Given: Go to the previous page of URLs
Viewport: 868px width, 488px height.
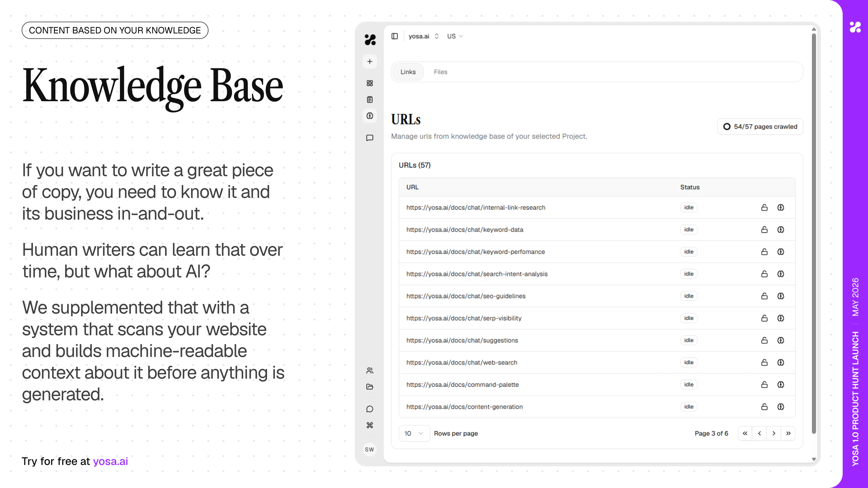Looking at the screenshot, I should (759, 433).
